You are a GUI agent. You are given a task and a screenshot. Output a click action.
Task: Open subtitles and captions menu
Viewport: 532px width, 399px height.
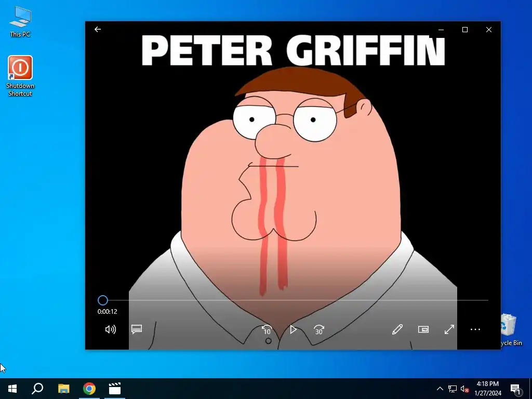(137, 329)
